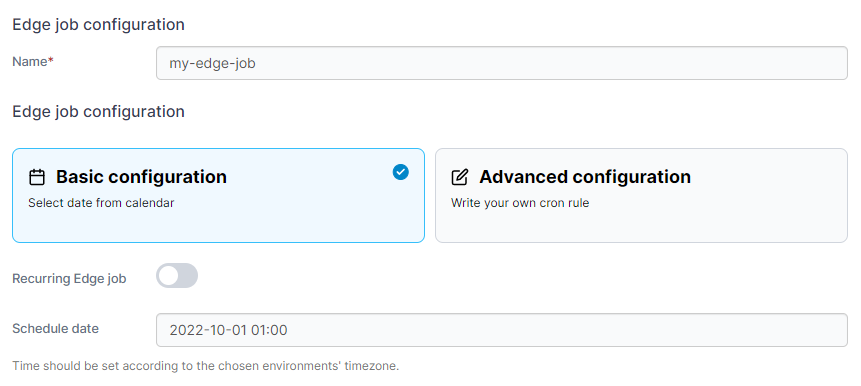
Task: Click the Schedule date label
Action: point(55,329)
